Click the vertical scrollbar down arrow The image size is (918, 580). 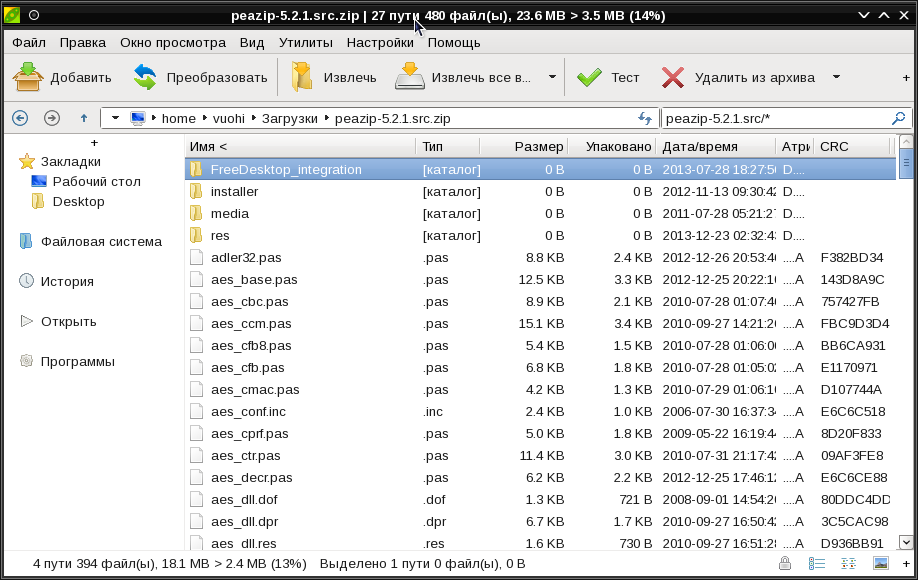[906, 543]
